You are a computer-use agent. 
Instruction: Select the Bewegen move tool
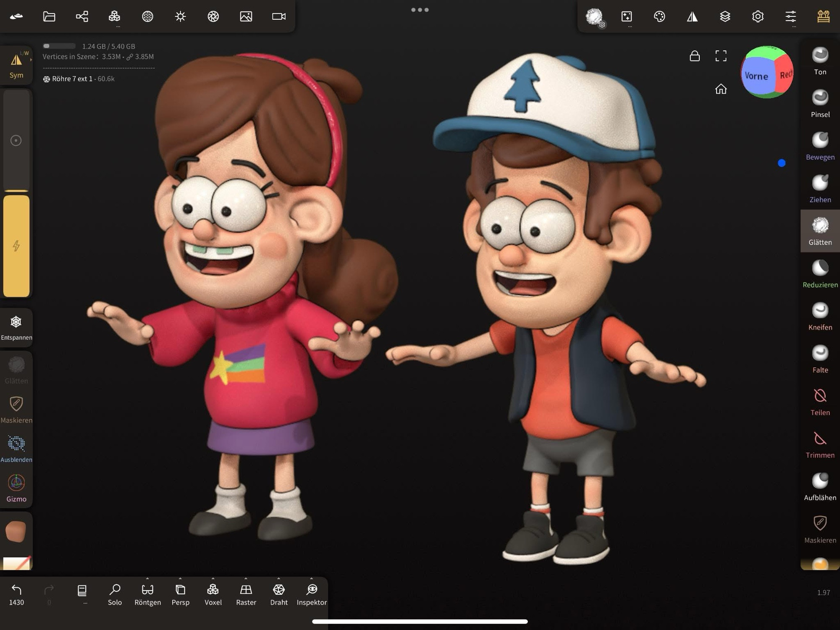820,146
